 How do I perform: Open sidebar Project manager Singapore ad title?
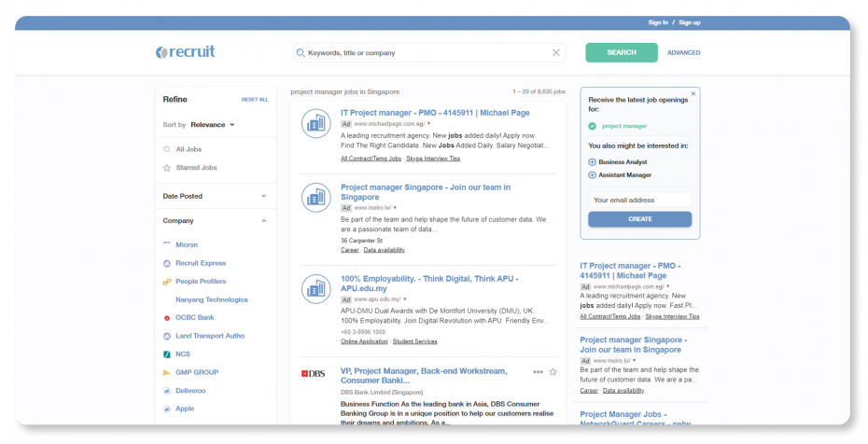tap(634, 345)
